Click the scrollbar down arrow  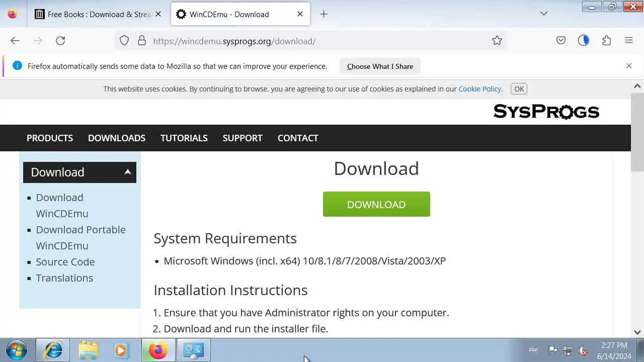pos(637,332)
